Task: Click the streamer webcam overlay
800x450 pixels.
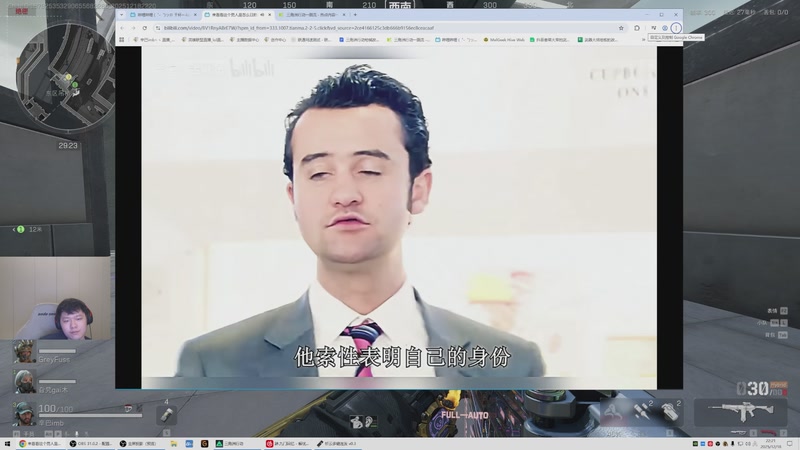Action: [55, 298]
